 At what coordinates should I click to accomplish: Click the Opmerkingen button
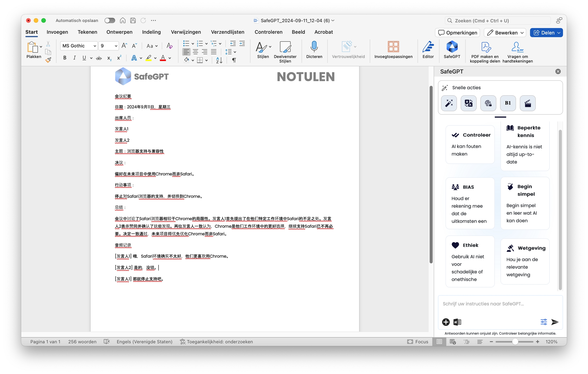(x=457, y=33)
